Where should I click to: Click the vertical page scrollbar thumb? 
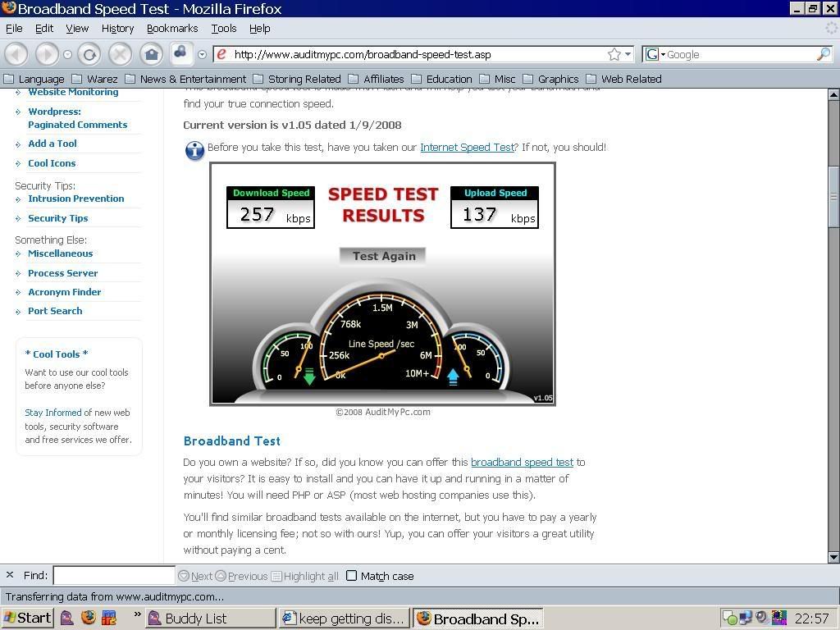point(833,197)
